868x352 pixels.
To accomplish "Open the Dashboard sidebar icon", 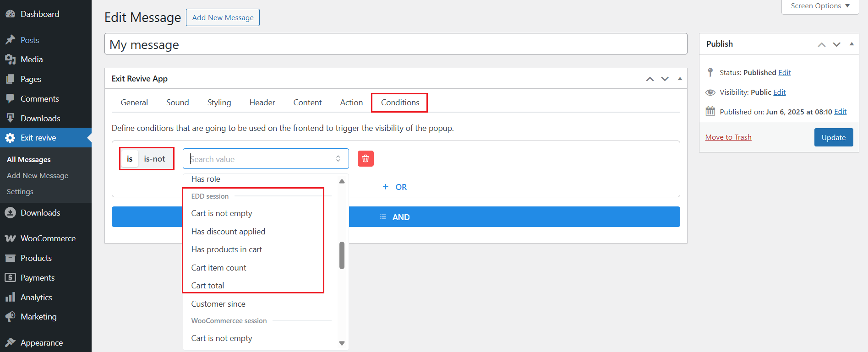I will click(10, 14).
